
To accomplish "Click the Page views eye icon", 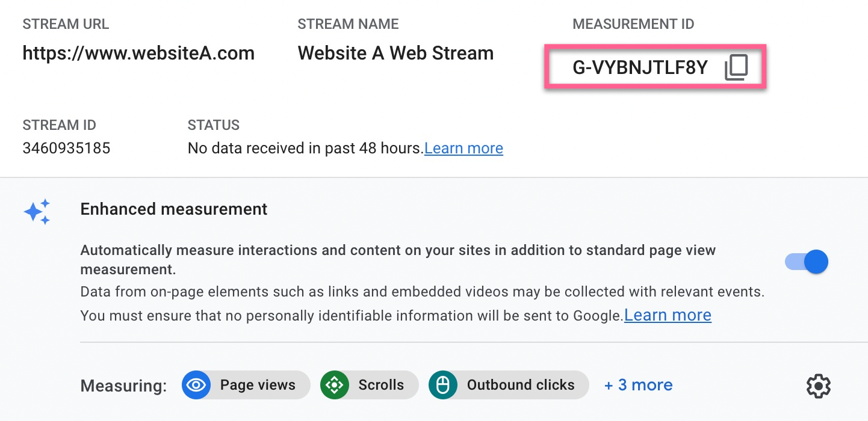I will (x=196, y=385).
